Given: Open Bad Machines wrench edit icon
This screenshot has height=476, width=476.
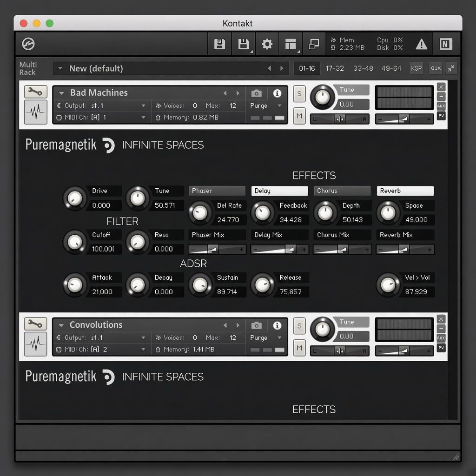Looking at the screenshot, I should point(35,92).
